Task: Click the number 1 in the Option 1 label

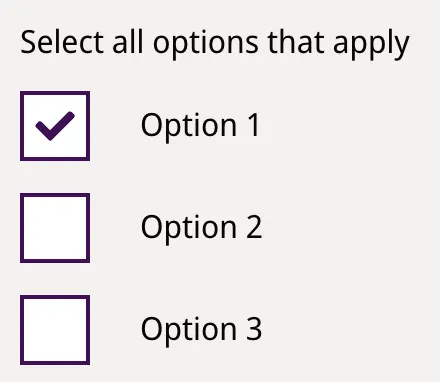Action: pos(253,125)
